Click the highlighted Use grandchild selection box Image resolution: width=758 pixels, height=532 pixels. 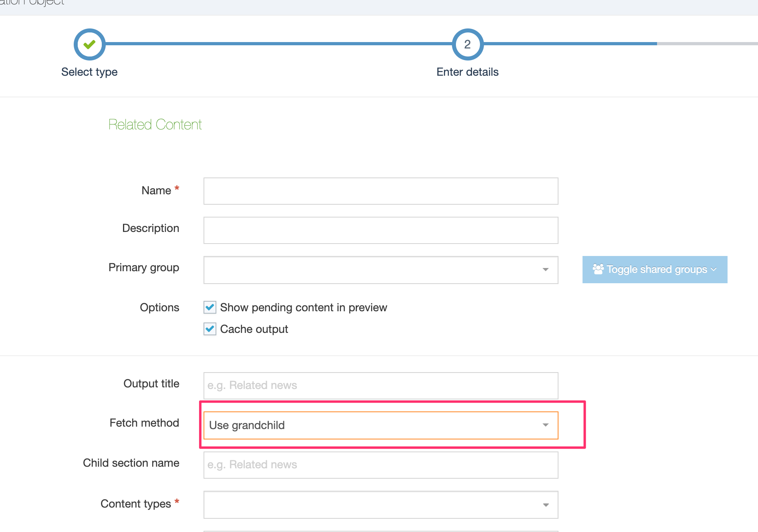(x=380, y=425)
